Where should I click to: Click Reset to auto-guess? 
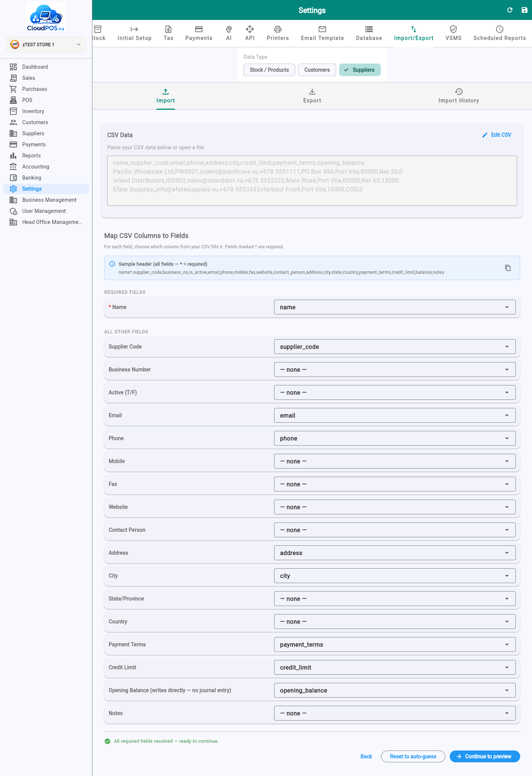(413, 756)
